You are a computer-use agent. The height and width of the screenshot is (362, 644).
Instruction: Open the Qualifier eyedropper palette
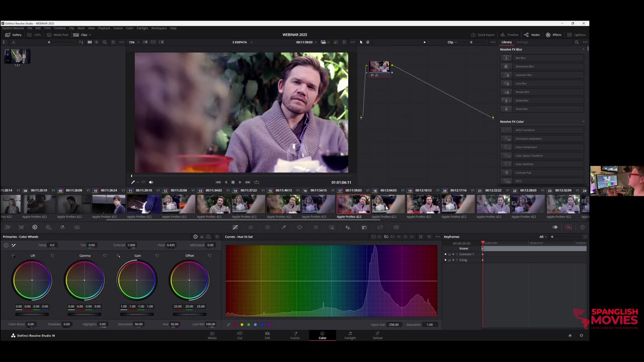click(x=283, y=227)
